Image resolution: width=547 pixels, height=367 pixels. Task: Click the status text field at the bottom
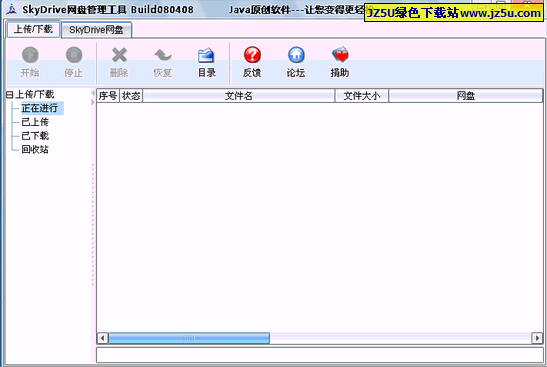(320, 355)
